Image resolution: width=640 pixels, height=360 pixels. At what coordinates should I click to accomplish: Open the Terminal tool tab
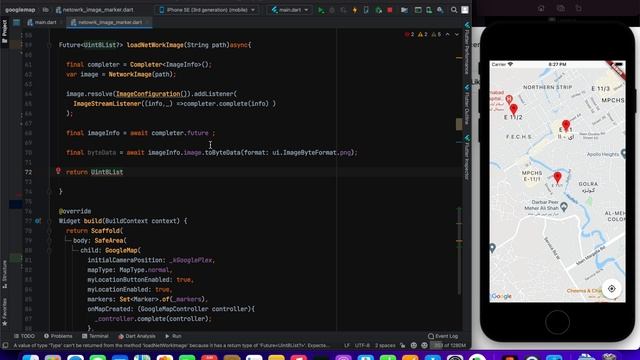tap(95, 336)
